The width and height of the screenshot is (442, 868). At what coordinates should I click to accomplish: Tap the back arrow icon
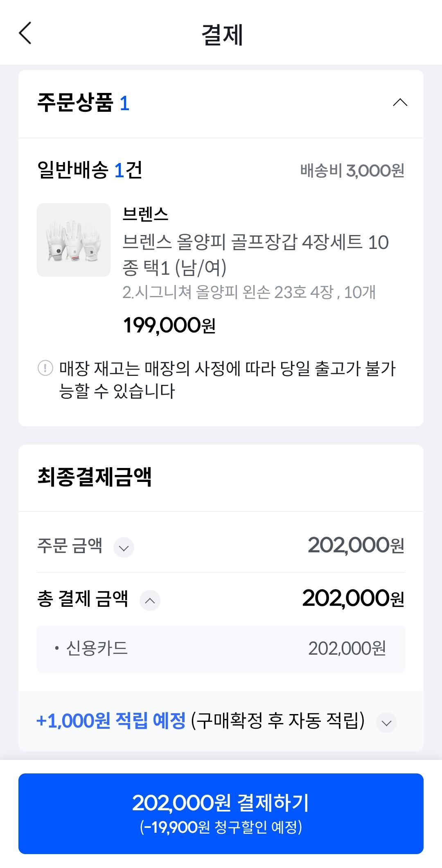pyautogui.click(x=25, y=34)
